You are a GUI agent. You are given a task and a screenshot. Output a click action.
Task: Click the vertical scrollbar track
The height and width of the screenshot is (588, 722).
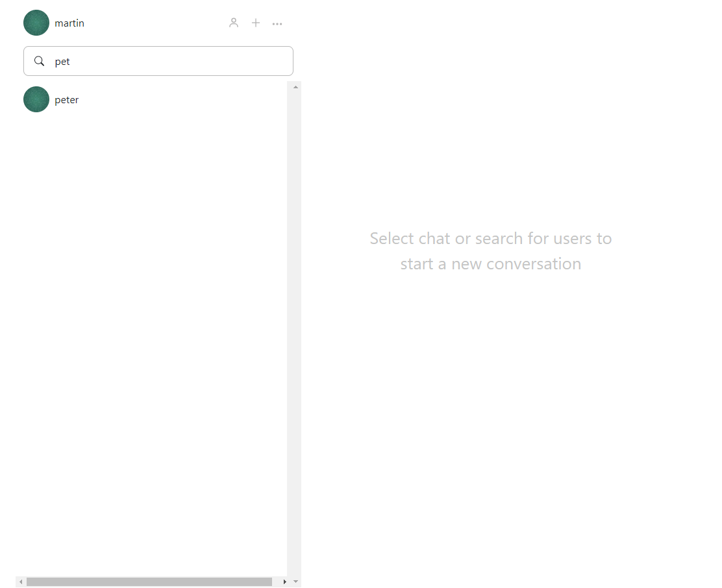click(296, 325)
